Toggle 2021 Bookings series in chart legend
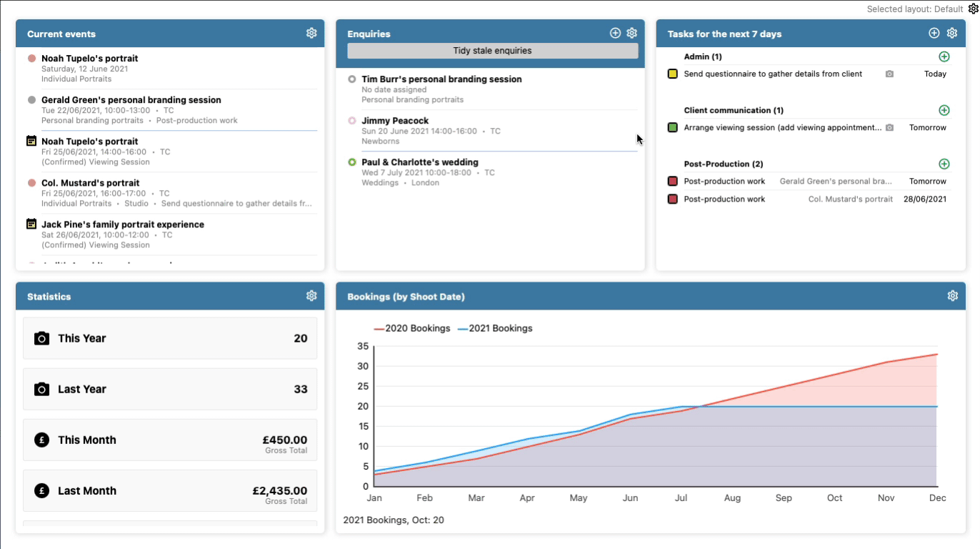The width and height of the screenshot is (980, 549). (496, 329)
